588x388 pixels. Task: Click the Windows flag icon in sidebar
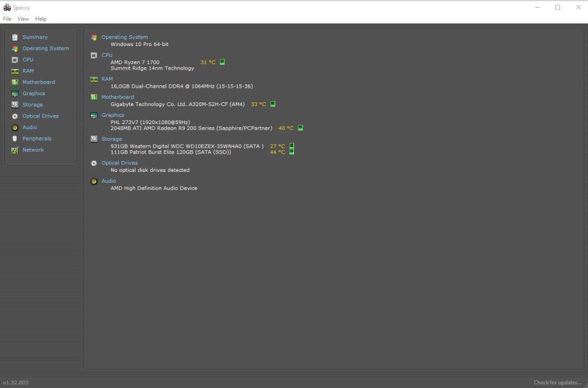tap(15, 49)
